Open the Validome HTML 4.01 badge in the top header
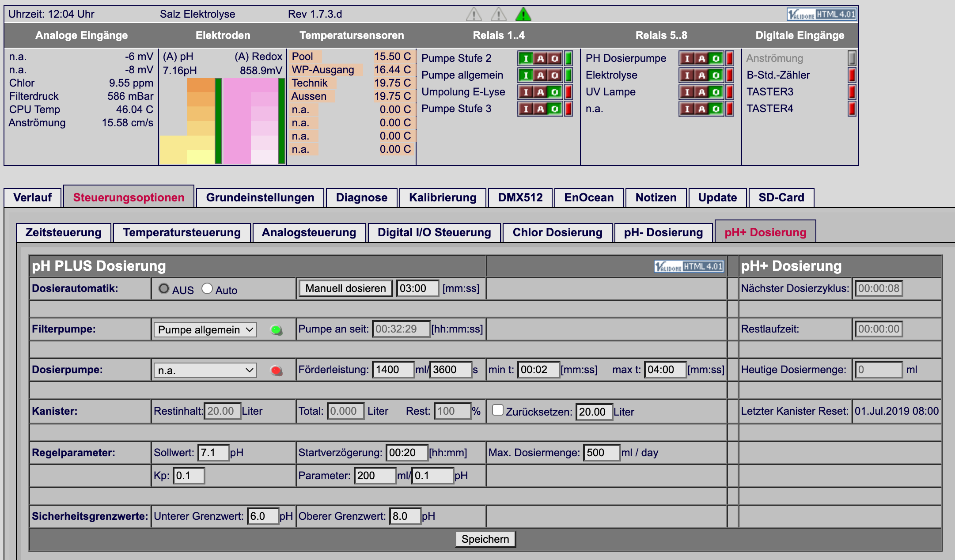Viewport: 955px width, 560px height. point(822,14)
